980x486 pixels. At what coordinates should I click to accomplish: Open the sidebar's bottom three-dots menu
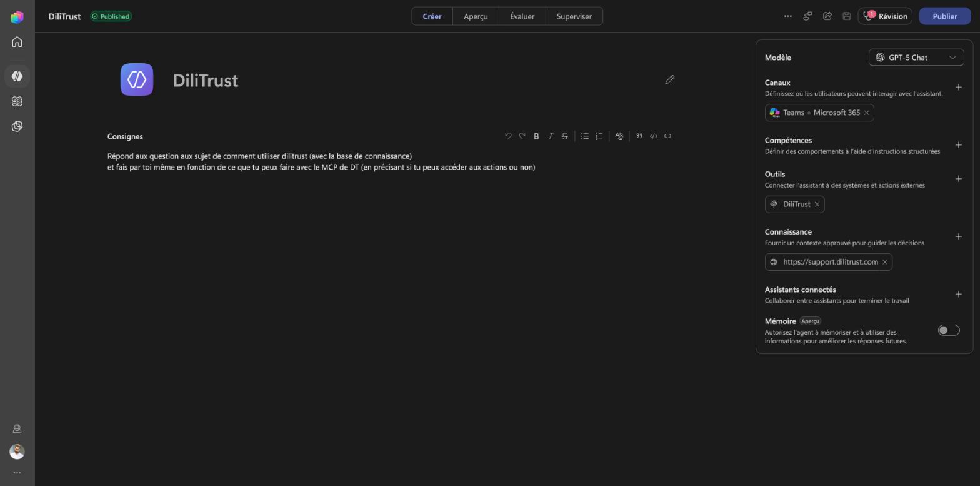[17, 473]
